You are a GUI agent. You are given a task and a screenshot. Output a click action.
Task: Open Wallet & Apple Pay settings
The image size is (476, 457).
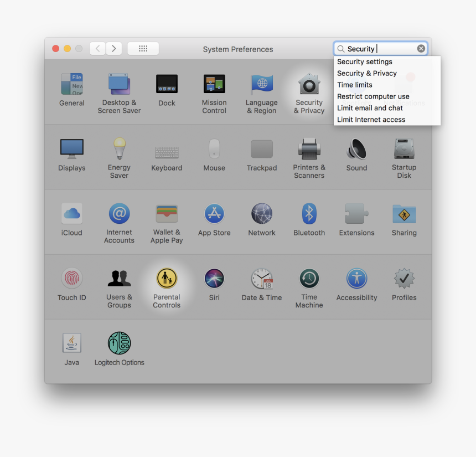167,213
